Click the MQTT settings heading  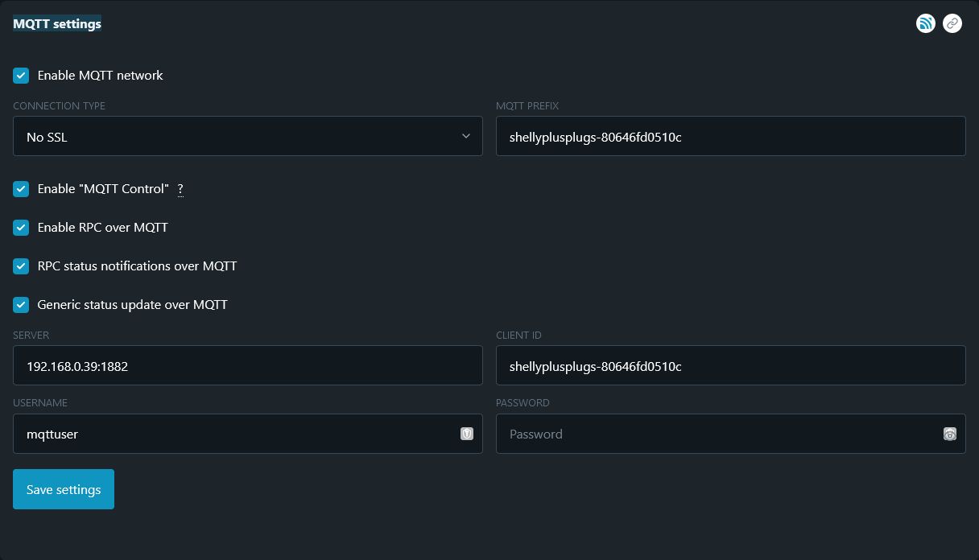click(57, 24)
